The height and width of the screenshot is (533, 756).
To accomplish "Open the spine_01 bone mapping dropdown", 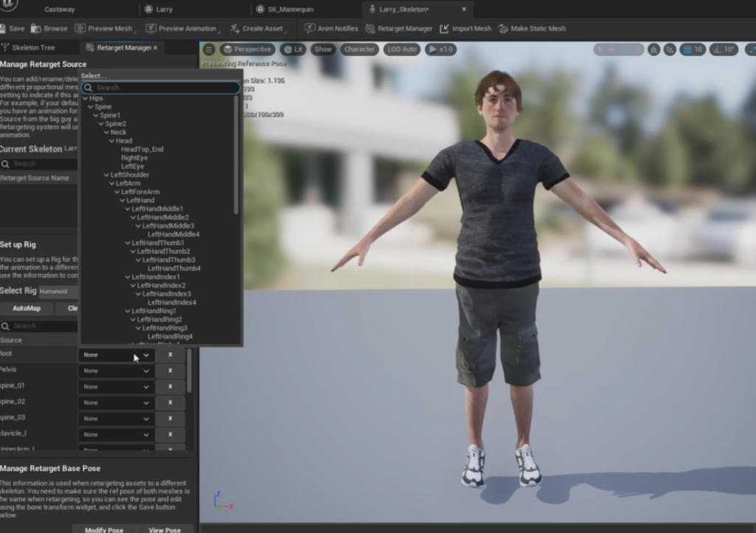I will pyautogui.click(x=117, y=387).
